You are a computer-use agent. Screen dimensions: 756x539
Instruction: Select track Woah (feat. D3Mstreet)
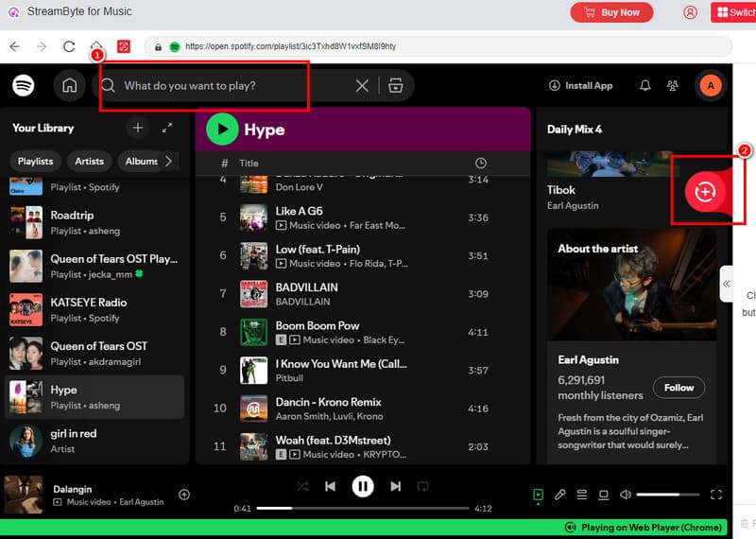(363, 446)
